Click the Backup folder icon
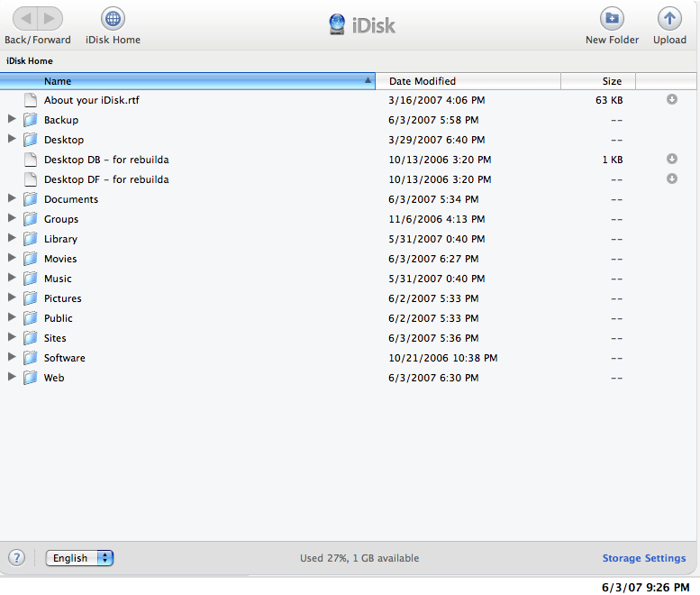The width and height of the screenshot is (700, 595). click(x=31, y=120)
